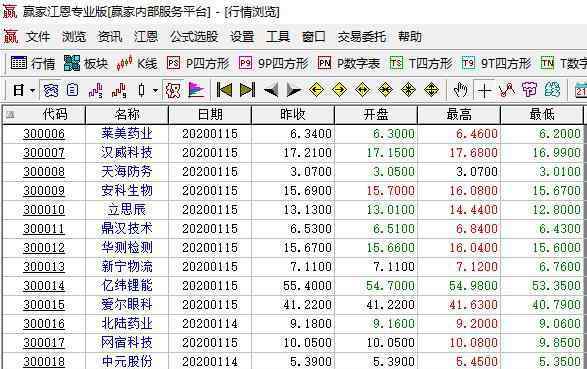Click the yellow diamond inward-arrows icon

tap(386, 90)
